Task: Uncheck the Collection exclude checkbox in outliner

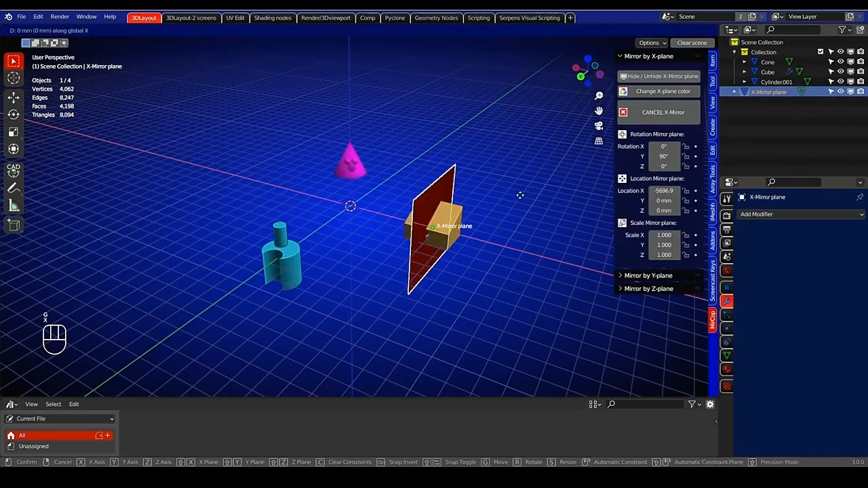Action: [x=821, y=52]
